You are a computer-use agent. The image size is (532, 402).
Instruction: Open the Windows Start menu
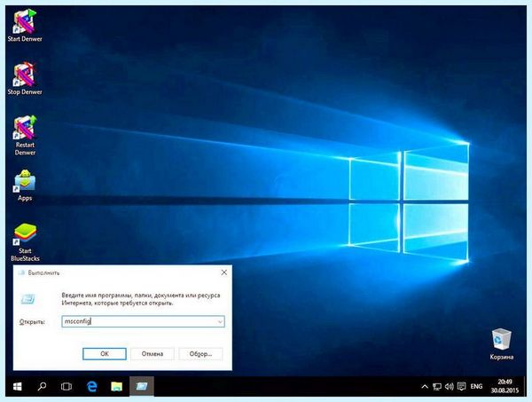coord(18,386)
